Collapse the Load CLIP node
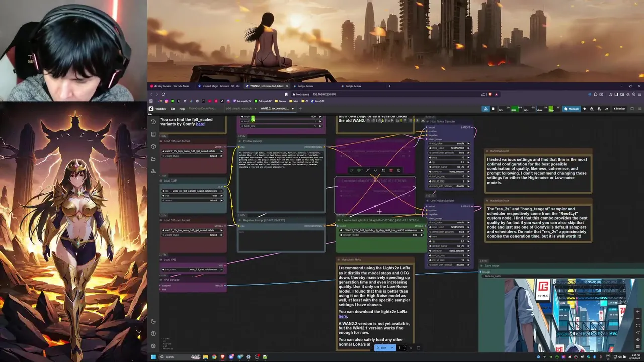The width and height of the screenshot is (644, 362). [x=161, y=180]
